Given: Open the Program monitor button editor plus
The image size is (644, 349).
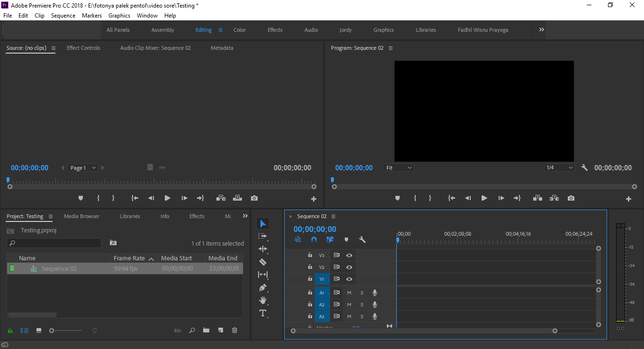Looking at the screenshot, I should coord(628,199).
